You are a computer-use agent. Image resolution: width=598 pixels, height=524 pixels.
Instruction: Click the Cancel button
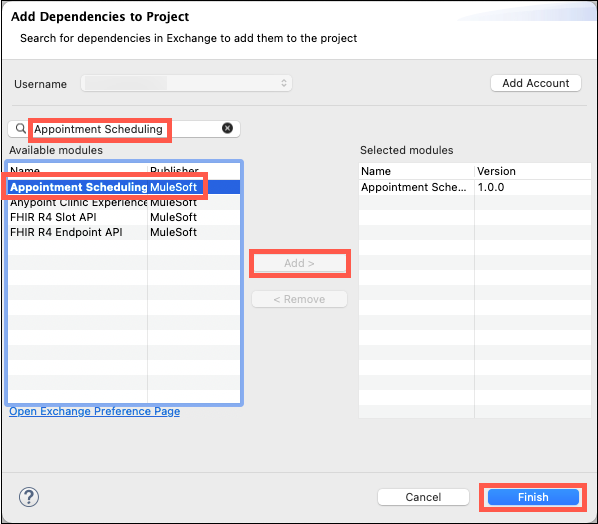click(x=423, y=497)
